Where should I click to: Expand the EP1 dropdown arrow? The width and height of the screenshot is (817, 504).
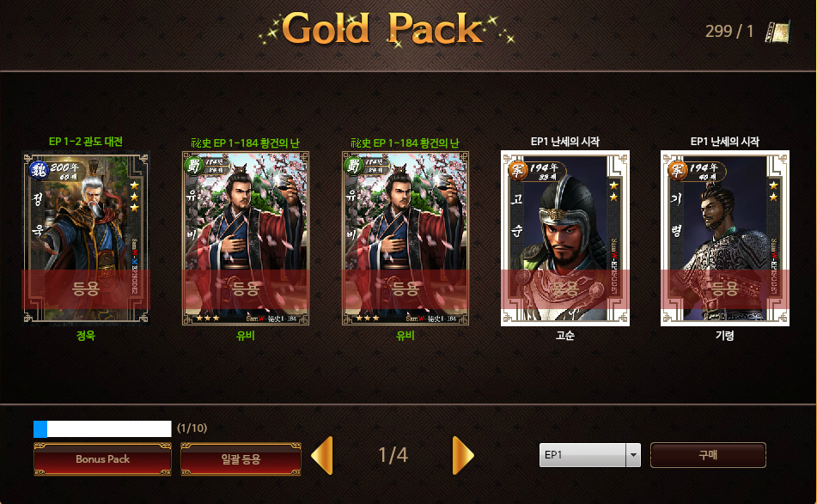pyautogui.click(x=633, y=455)
